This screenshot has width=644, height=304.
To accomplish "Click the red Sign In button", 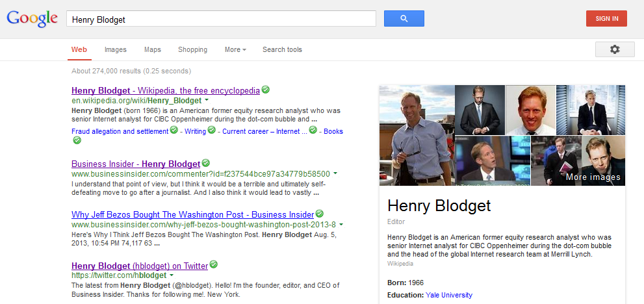I will point(606,19).
